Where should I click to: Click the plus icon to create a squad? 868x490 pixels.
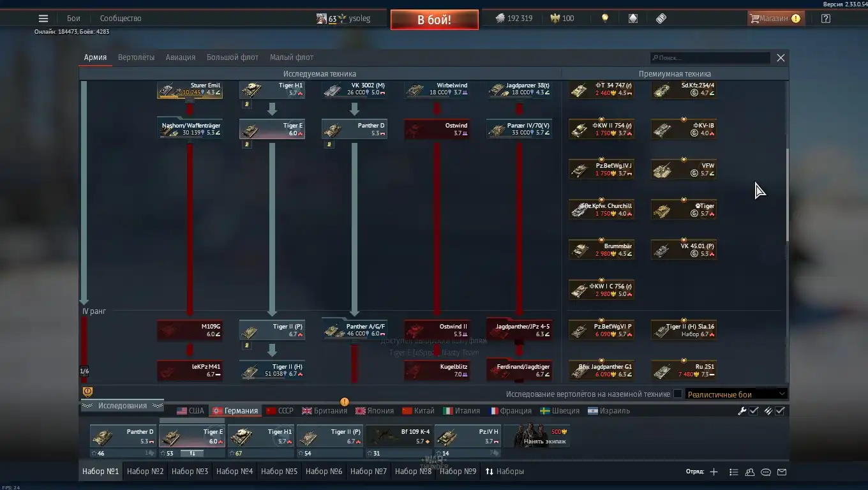point(714,472)
